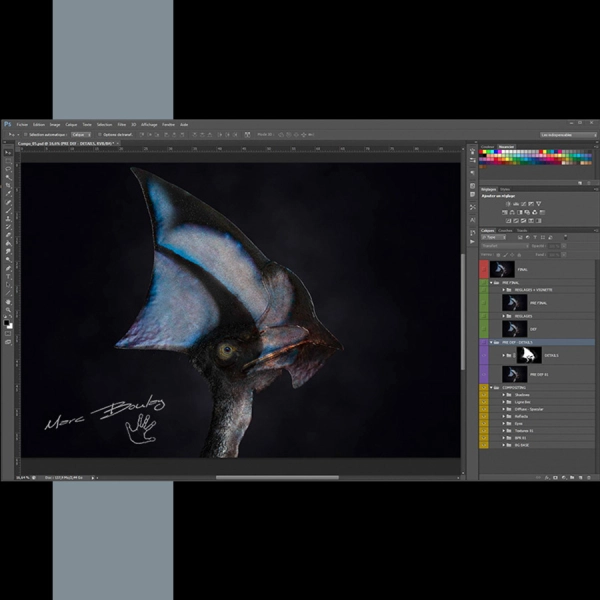Expand the REGLAGES + VIGNETTE group
The height and width of the screenshot is (600, 600).
[x=504, y=290]
